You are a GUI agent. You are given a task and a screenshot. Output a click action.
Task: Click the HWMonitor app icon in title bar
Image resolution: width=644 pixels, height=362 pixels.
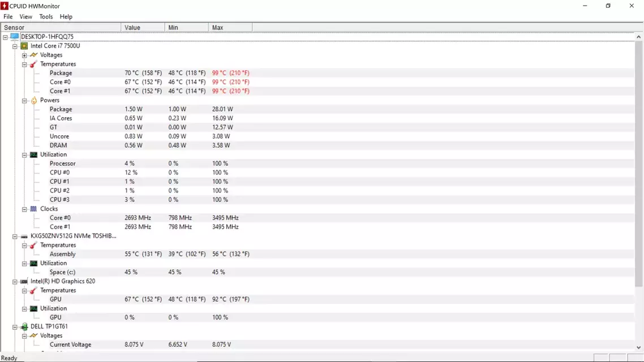tap(5, 6)
